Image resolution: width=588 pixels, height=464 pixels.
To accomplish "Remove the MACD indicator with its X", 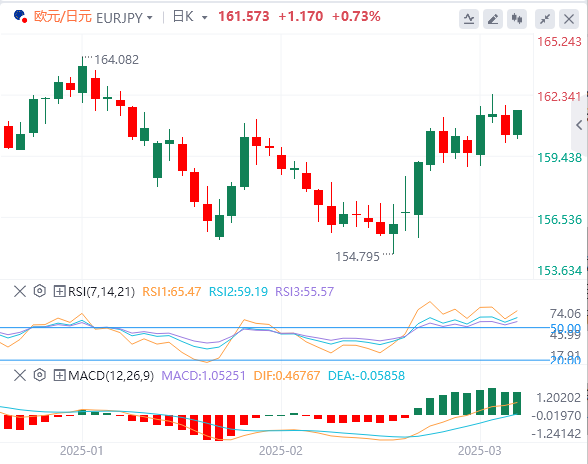I will [x=20, y=375].
